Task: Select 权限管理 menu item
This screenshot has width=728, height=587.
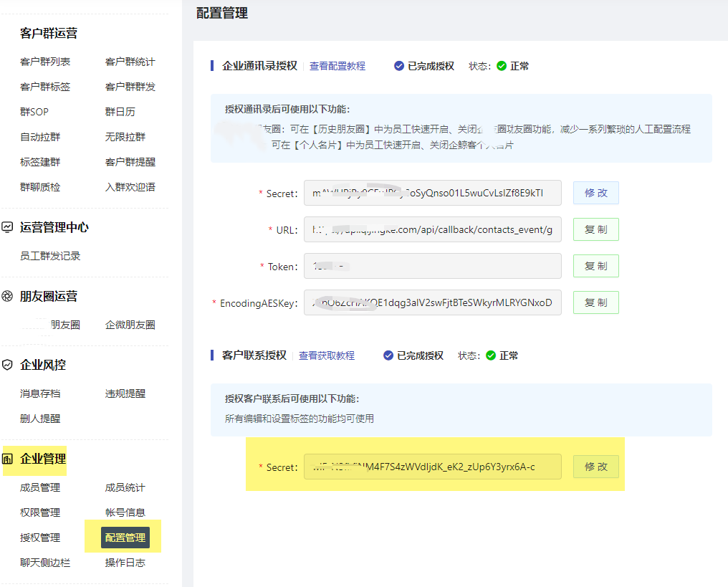Action: 40,512
